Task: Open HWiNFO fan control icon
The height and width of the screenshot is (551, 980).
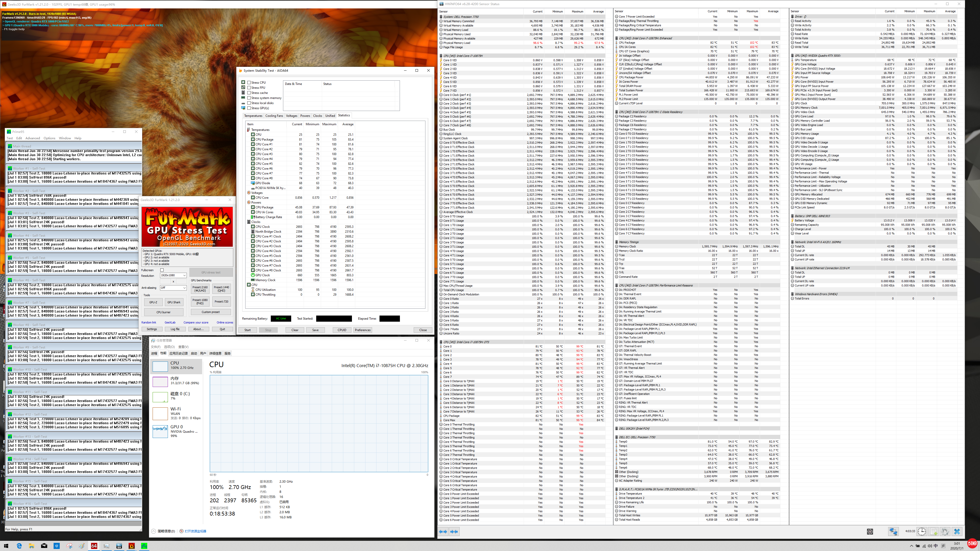Action: (x=870, y=532)
